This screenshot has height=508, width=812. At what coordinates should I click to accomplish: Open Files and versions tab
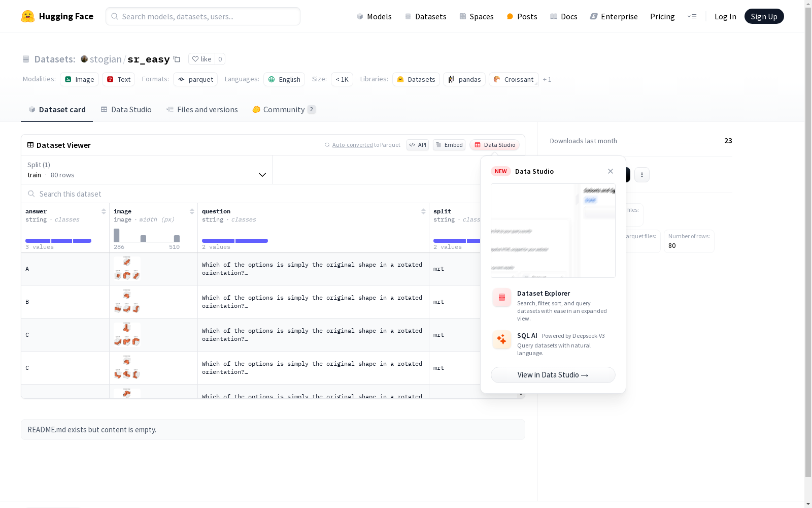click(x=202, y=110)
